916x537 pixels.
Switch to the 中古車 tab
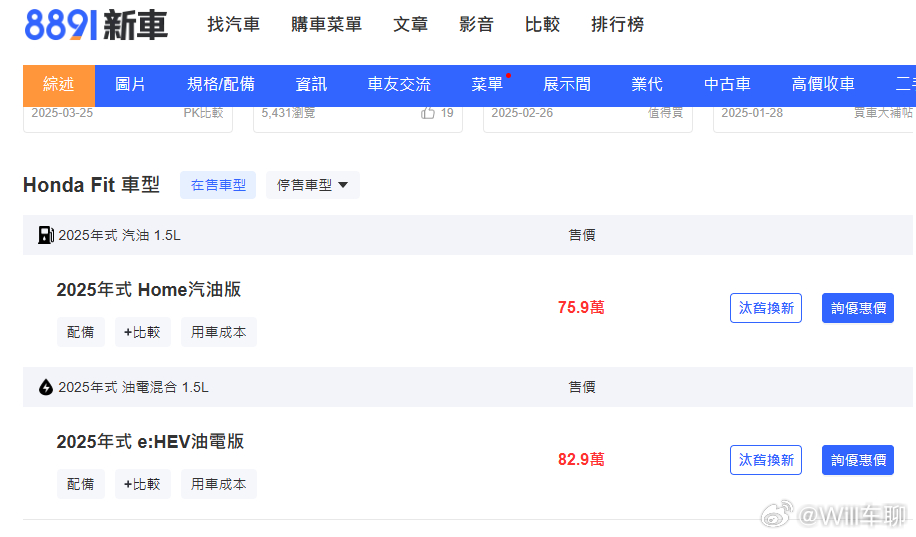tap(727, 85)
